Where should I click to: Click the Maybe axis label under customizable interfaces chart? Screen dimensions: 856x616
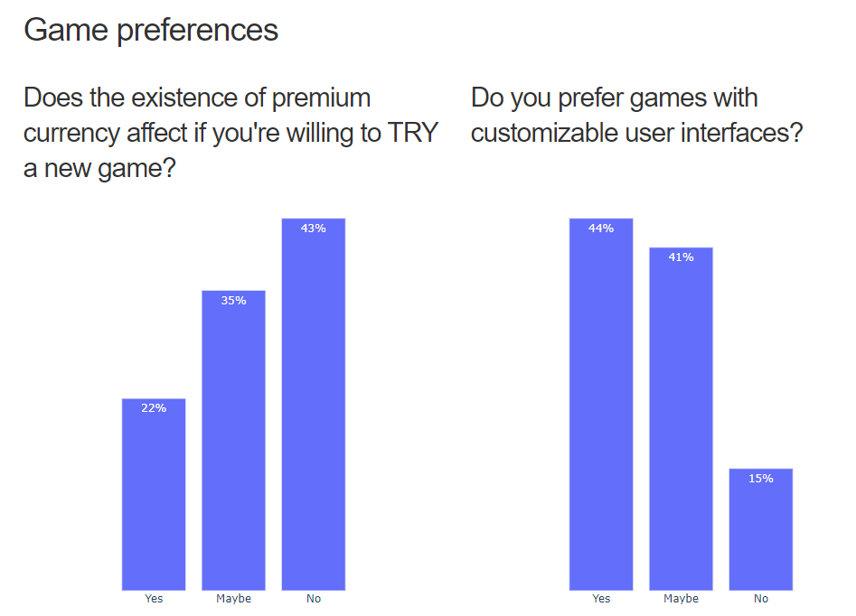pyautogui.click(x=681, y=599)
